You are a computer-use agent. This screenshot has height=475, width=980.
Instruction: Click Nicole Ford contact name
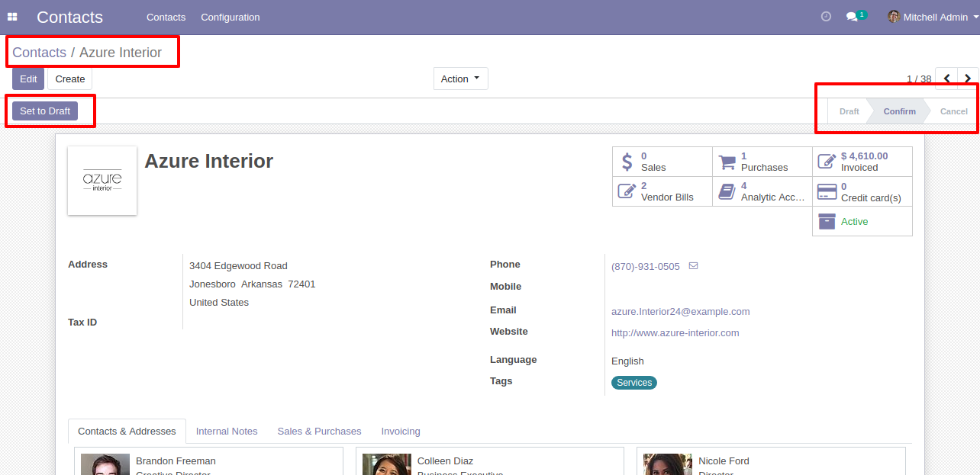coord(724,461)
